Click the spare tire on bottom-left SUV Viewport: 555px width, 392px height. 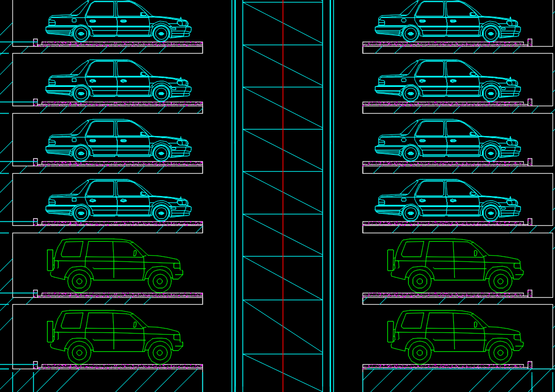50,331
